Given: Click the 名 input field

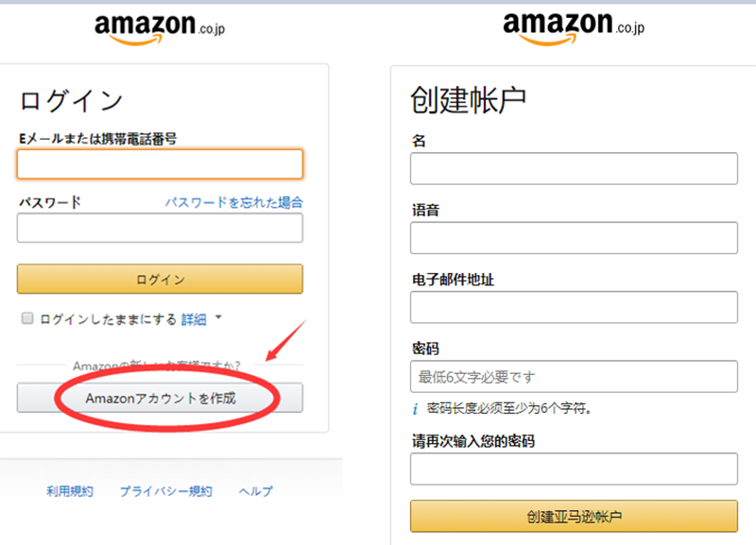Looking at the screenshot, I should (574, 169).
